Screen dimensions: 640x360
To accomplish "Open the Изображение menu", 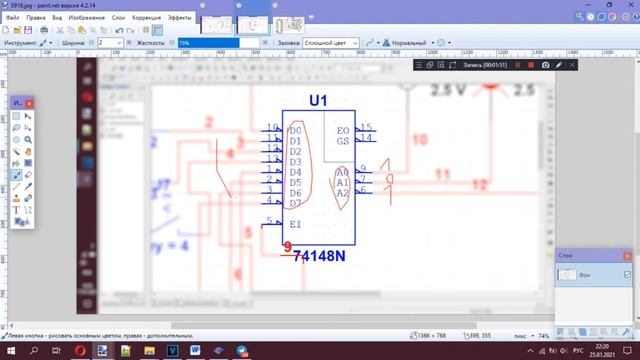I will [87, 18].
